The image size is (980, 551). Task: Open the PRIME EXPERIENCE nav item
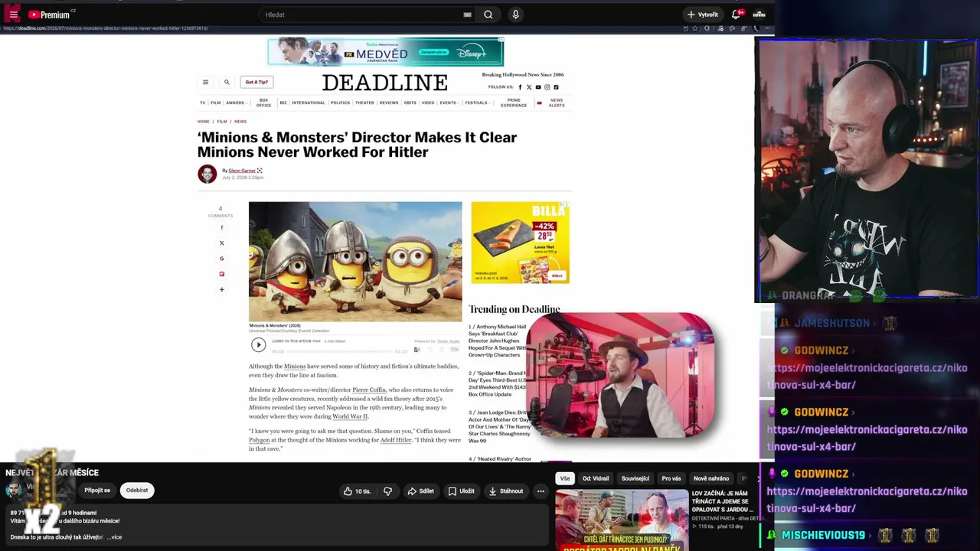(514, 103)
